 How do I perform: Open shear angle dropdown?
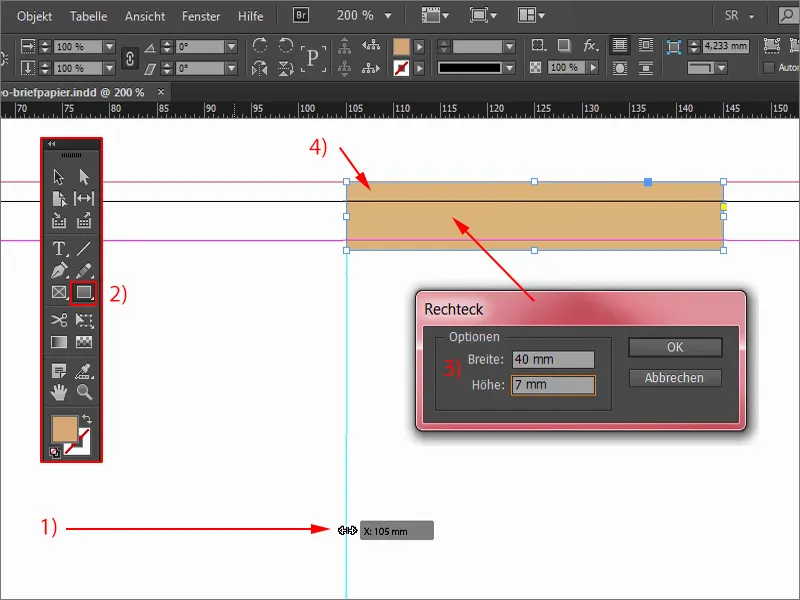pyautogui.click(x=231, y=68)
